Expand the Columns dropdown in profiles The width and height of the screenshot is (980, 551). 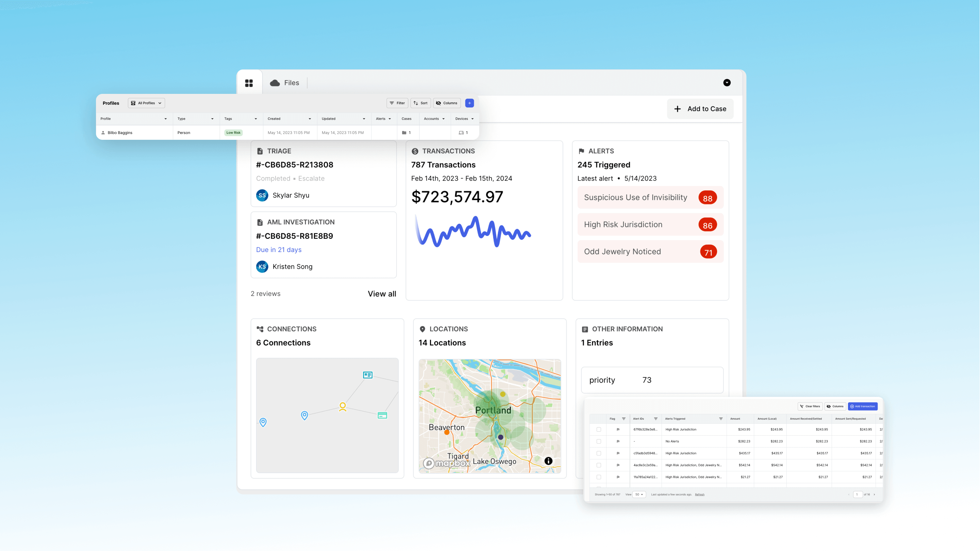tap(448, 103)
